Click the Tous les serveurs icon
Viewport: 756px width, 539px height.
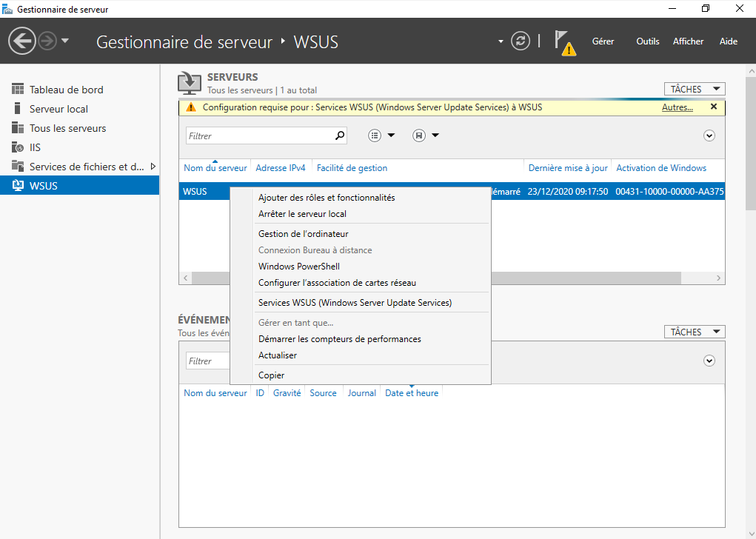click(18, 128)
